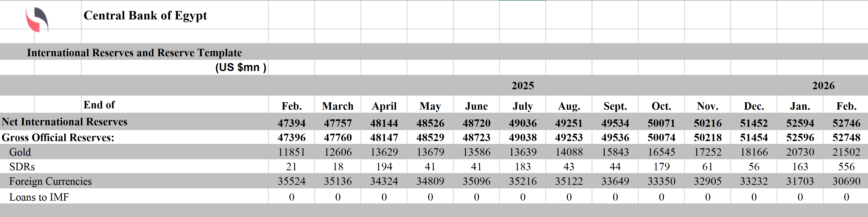Select Gross Official Reserves value 52596 for Jan.
This screenshot has width=868, height=217.
[x=800, y=138]
